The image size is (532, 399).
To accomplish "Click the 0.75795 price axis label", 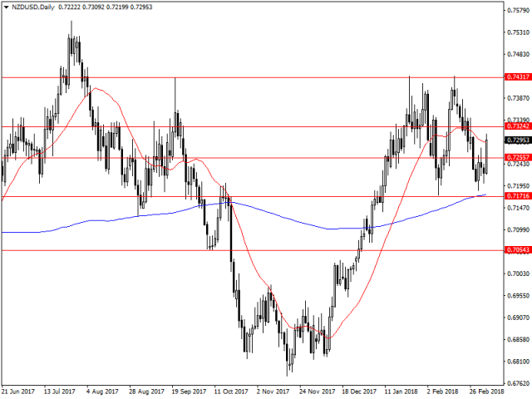I will coord(517,11).
